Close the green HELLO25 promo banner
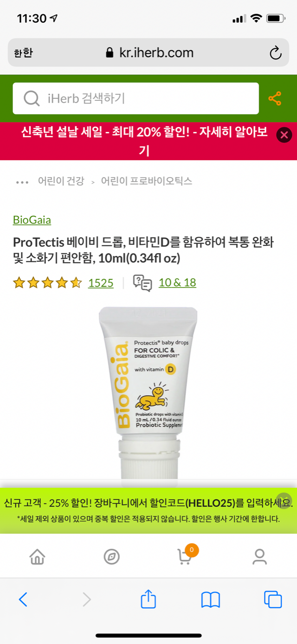 coord(284,500)
